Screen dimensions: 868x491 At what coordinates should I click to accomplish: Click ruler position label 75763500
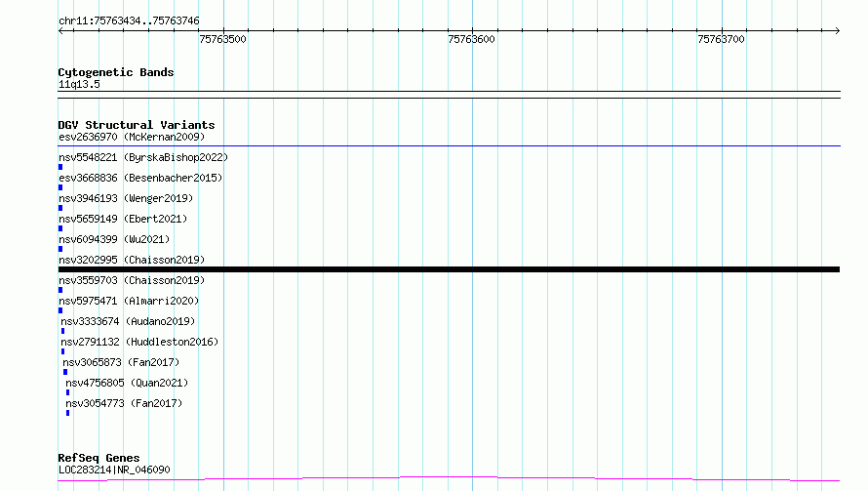[222, 39]
